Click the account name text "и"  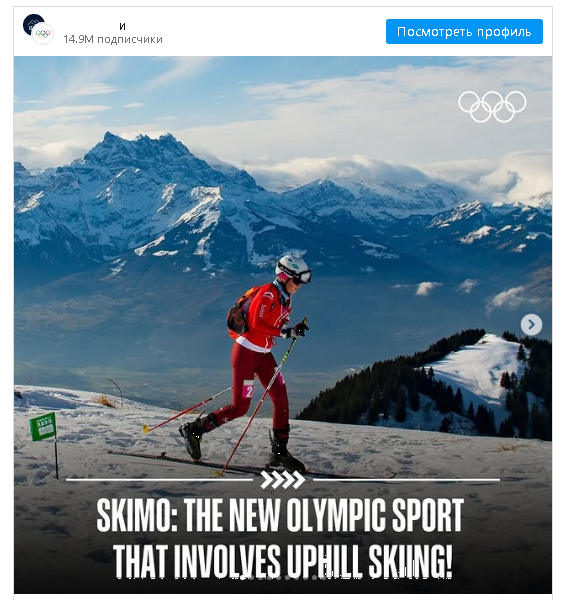[x=122, y=26]
